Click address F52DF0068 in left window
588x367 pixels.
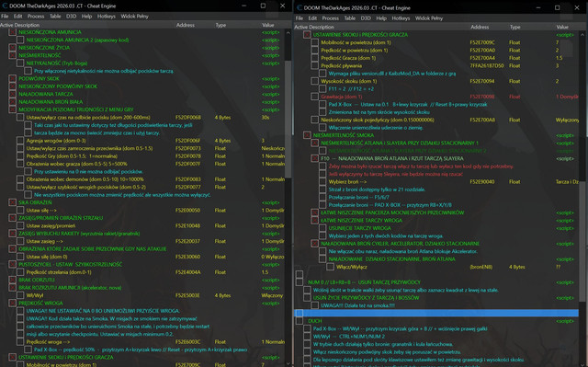[187, 118]
